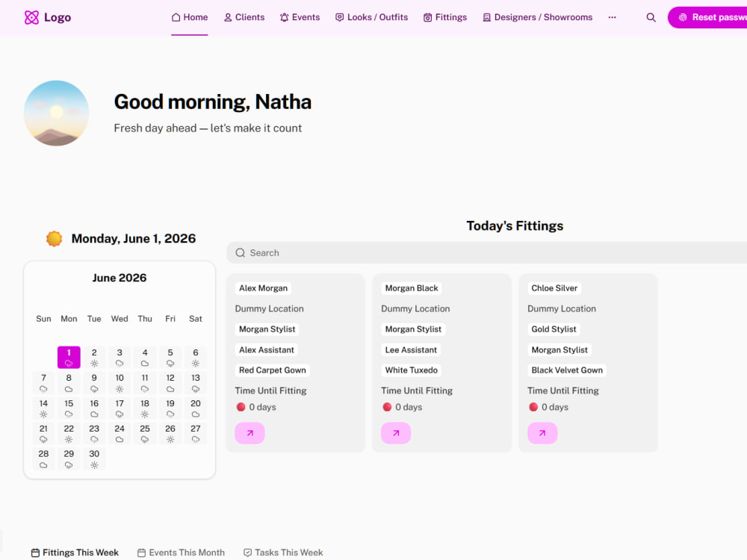Open Morgan Black fitting via arrow button
747x560 pixels.
click(x=396, y=433)
